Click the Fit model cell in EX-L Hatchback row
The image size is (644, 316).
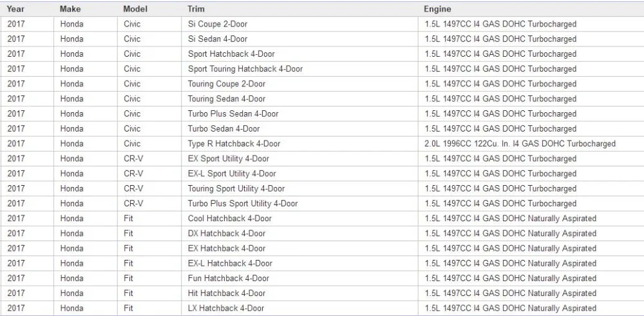click(x=150, y=263)
